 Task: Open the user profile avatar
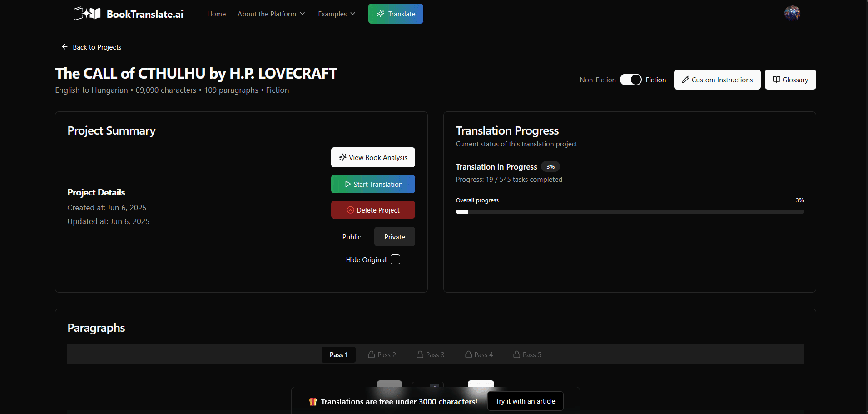click(x=792, y=13)
